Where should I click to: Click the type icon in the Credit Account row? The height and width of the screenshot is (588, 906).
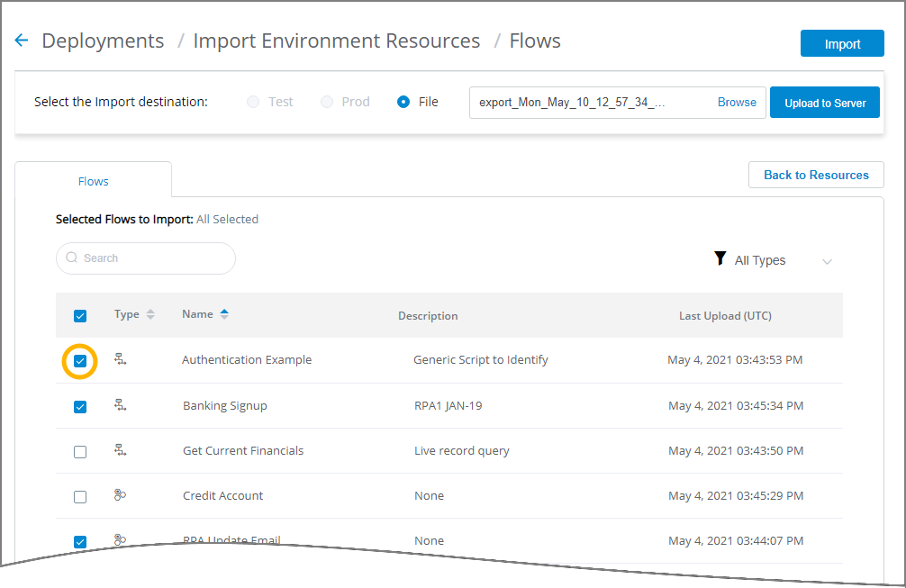tap(120, 495)
